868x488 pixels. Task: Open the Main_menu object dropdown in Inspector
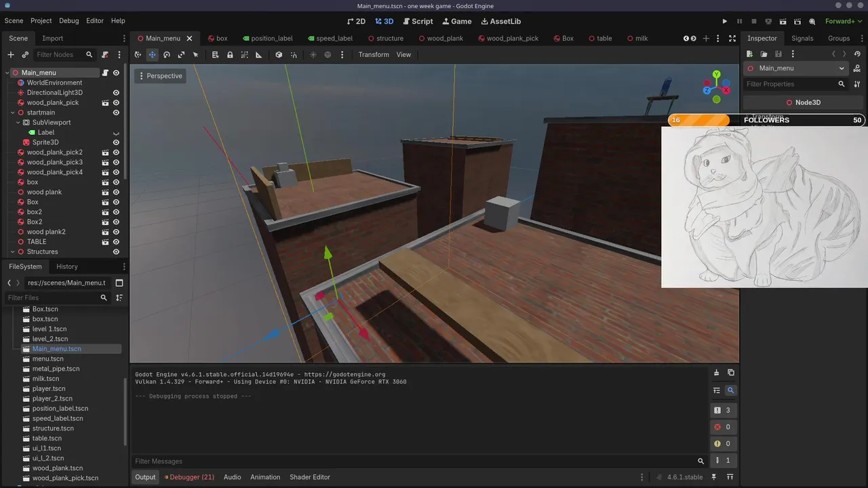(796, 68)
